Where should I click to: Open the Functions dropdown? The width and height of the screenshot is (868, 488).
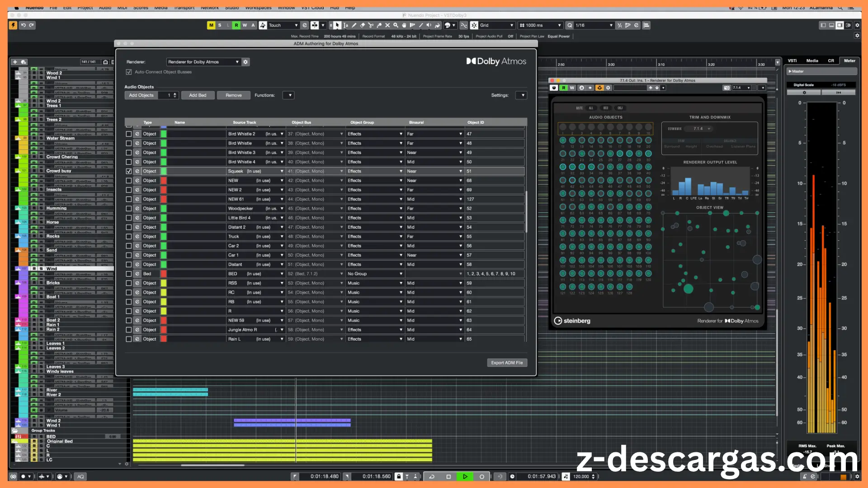click(288, 95)
